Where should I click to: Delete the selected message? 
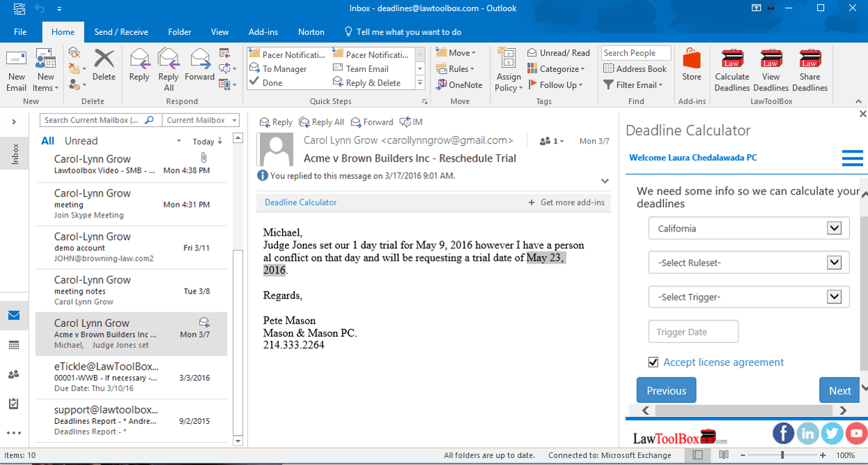pos(104,65)
